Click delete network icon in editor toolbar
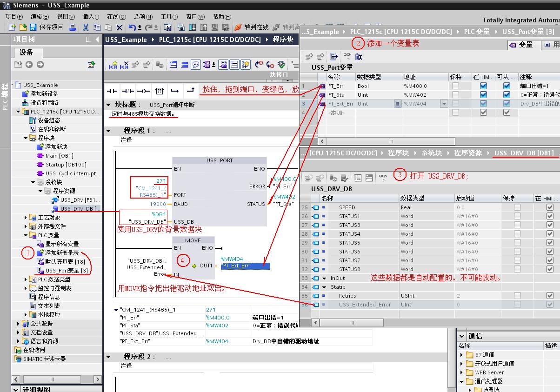Screen dimensions: 560x392 (x=124, y=65)
